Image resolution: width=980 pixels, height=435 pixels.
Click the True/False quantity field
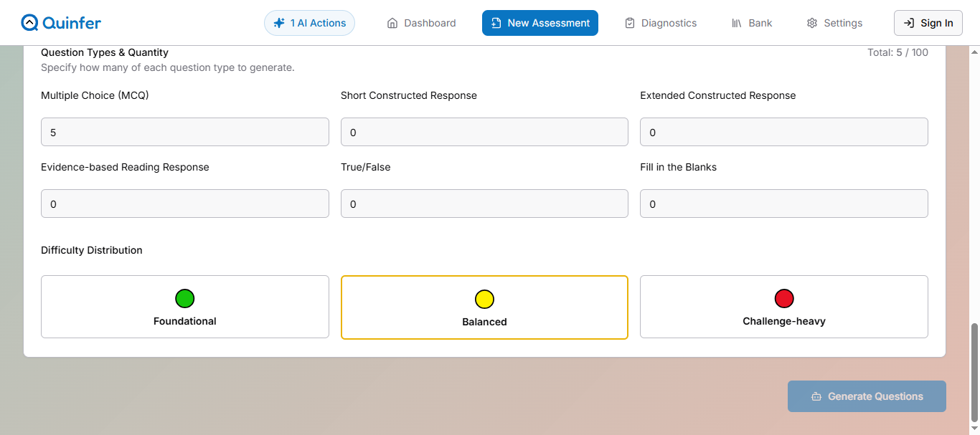pos(484,204)
